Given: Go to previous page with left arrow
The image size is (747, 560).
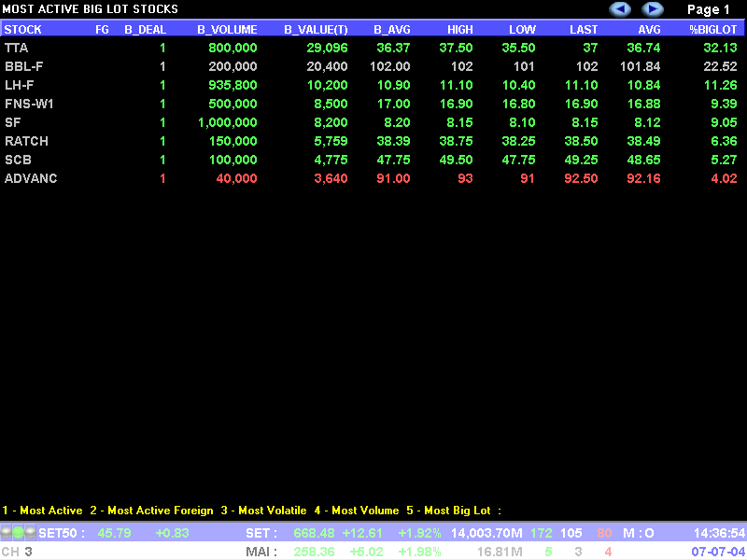Looking at the screenshot, I should [620, 9].
